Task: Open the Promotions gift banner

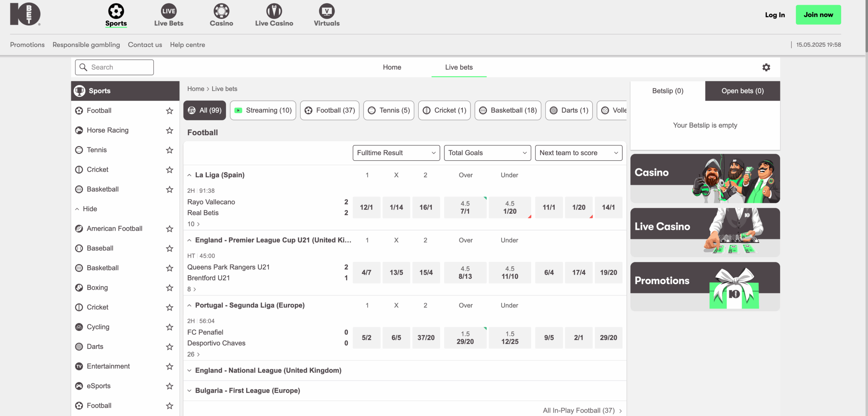Action: [x=705, y=287]
